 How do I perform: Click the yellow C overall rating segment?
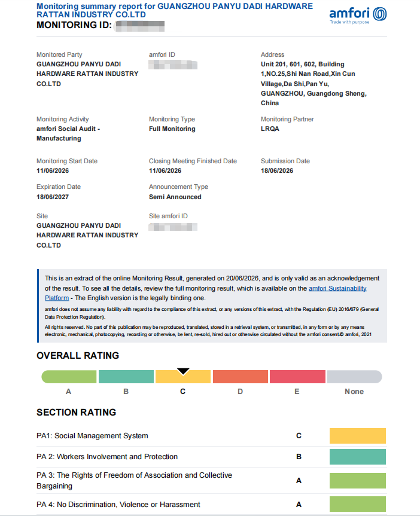[183, 377]
